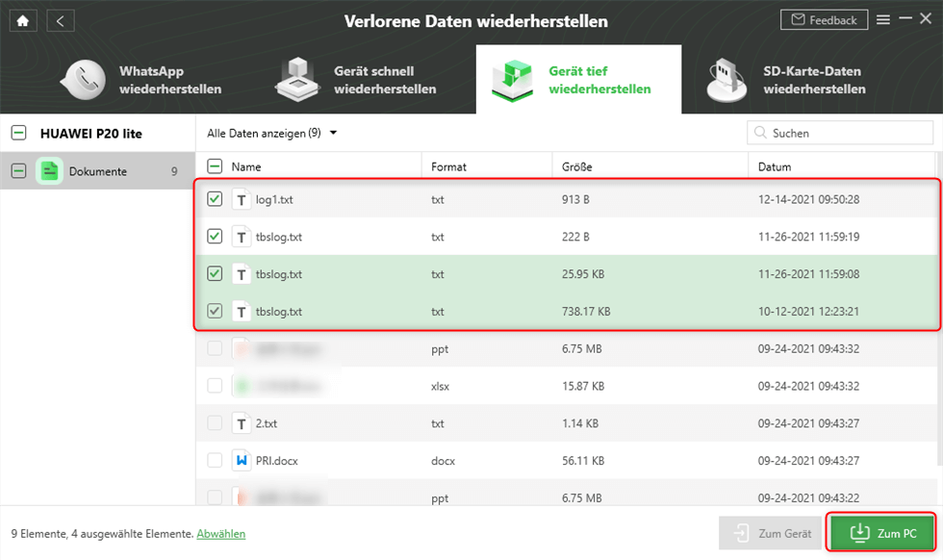The height and width of the screenshot is (560, 943).
Task: Uncheck the log1.txt checkbox
Action: point(215,199)
